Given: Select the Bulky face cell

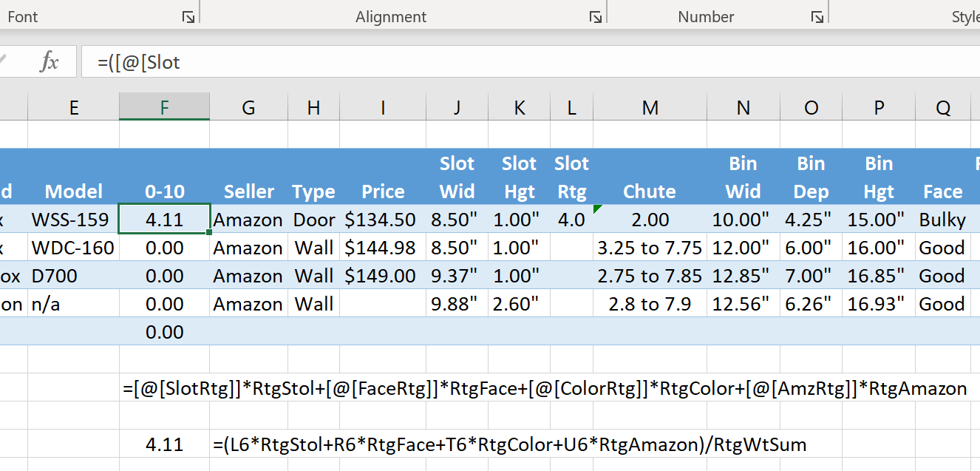Looking at the screenshot, I should pos(942,220).
